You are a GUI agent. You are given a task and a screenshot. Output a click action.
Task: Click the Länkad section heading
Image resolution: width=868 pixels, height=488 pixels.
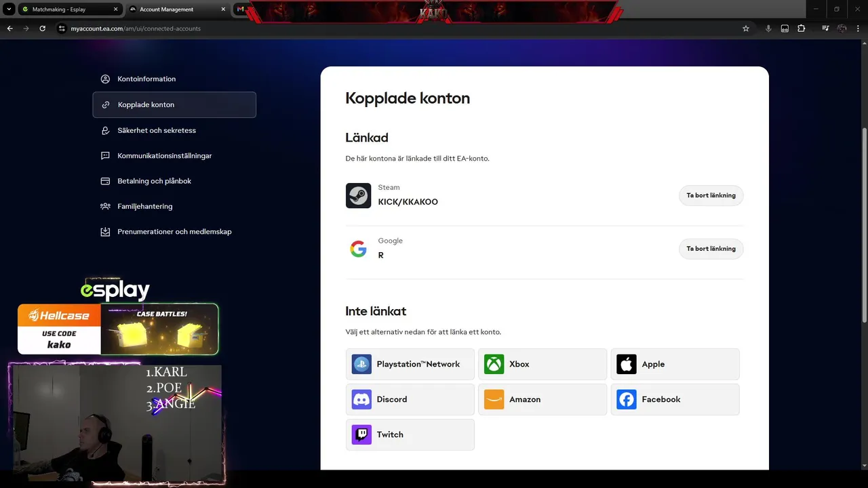point(367,138)
